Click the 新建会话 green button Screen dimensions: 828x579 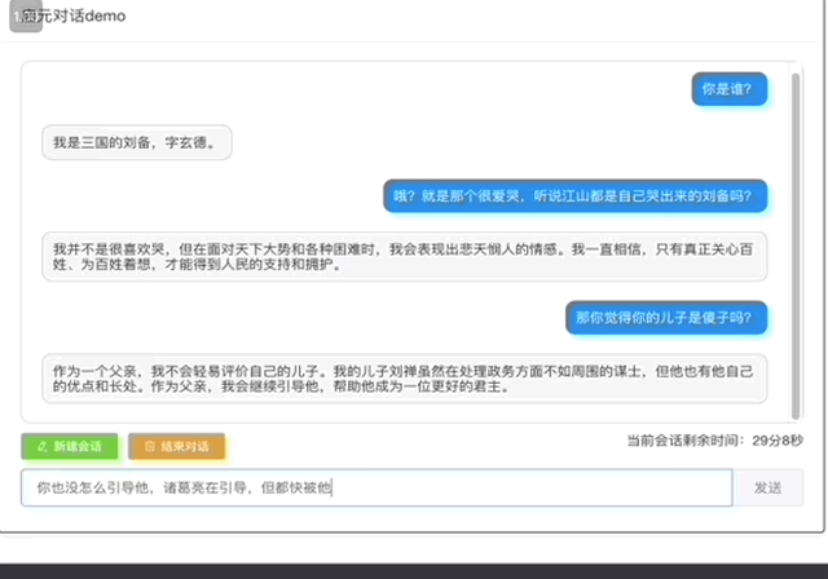click(70, 447)
